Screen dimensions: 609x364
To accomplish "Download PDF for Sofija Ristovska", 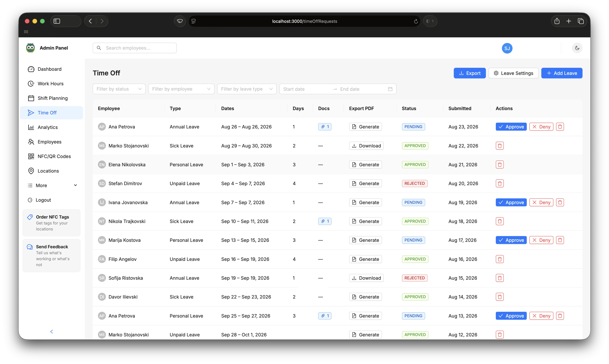I will [366, 278].
